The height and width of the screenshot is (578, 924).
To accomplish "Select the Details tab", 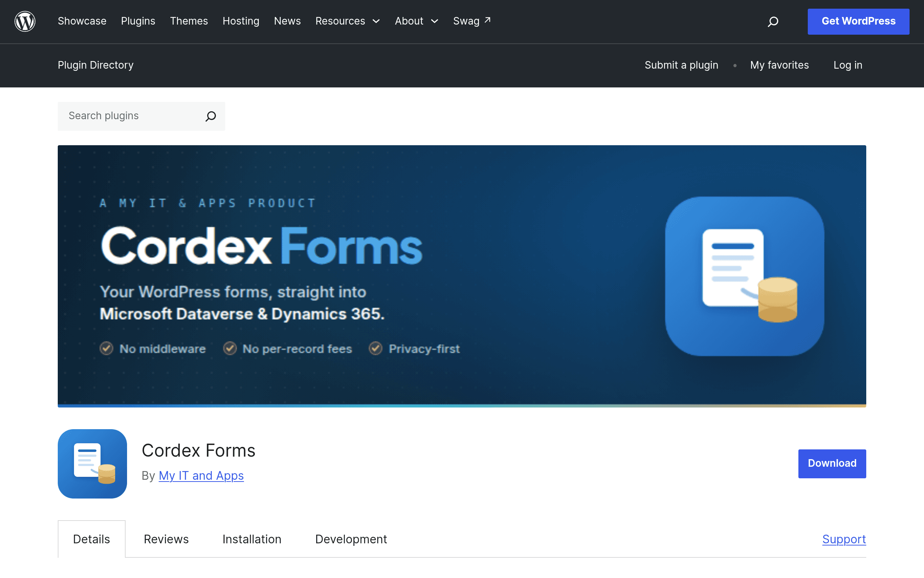I will (92, 539).
